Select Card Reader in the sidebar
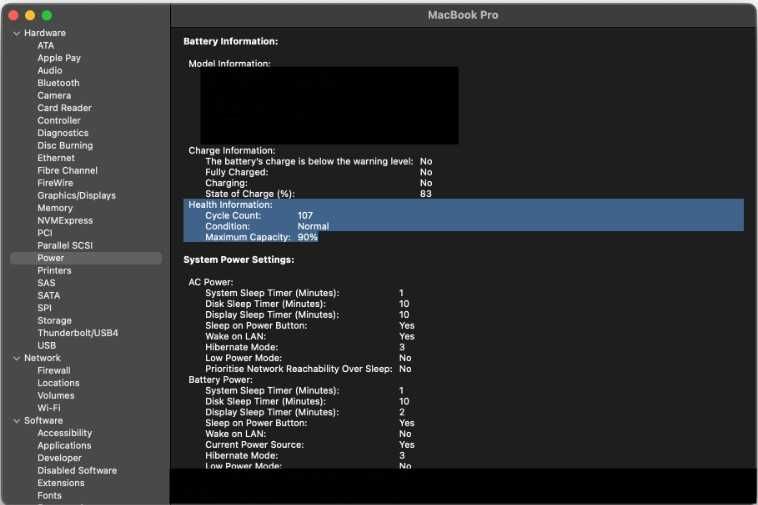The height and width of the screenshot is (505, 758). tap(64, 108)
